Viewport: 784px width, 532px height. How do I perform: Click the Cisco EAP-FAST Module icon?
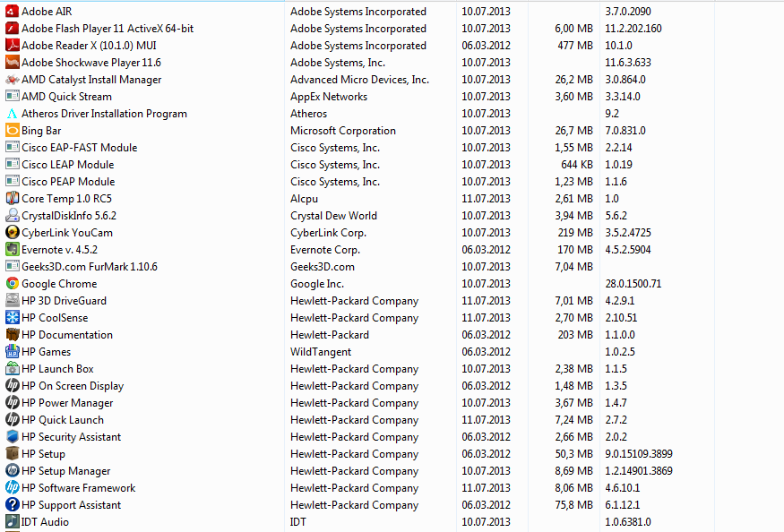pyautogui.click(x=12, y=148)
